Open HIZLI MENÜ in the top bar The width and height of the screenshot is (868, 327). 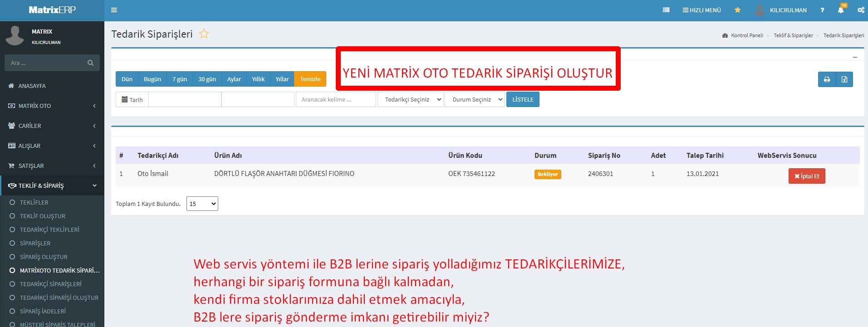701,10
